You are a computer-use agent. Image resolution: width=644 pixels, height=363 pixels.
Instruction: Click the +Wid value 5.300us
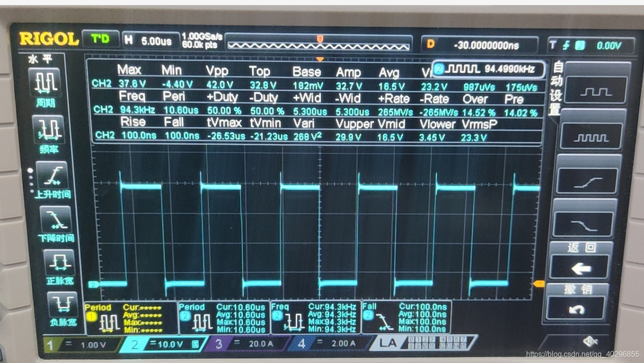[x=310, y=112]
